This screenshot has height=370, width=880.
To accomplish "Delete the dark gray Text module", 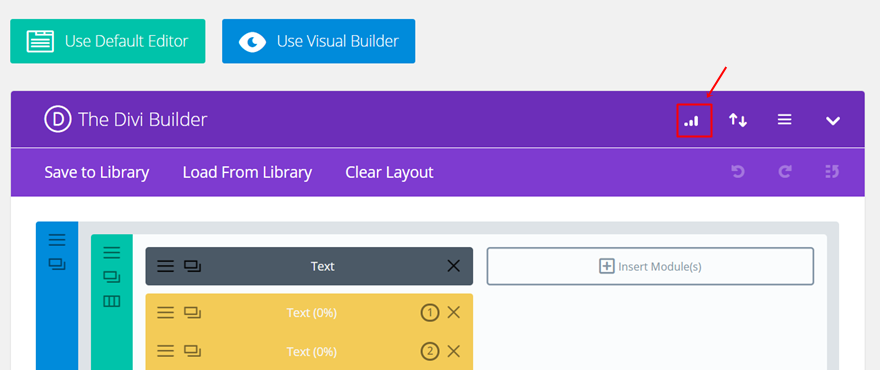I will [x=453, y=266].
